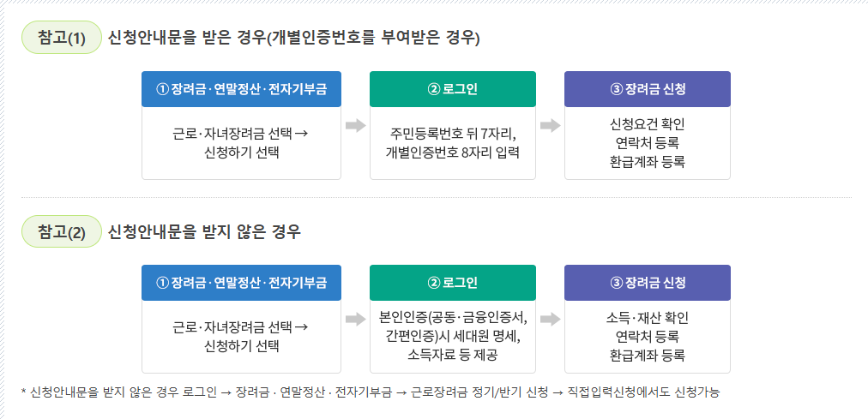The image size is (868, 419).
Task: Click the 소득·재산 확인 step box
Action: [x=648, y=337]
